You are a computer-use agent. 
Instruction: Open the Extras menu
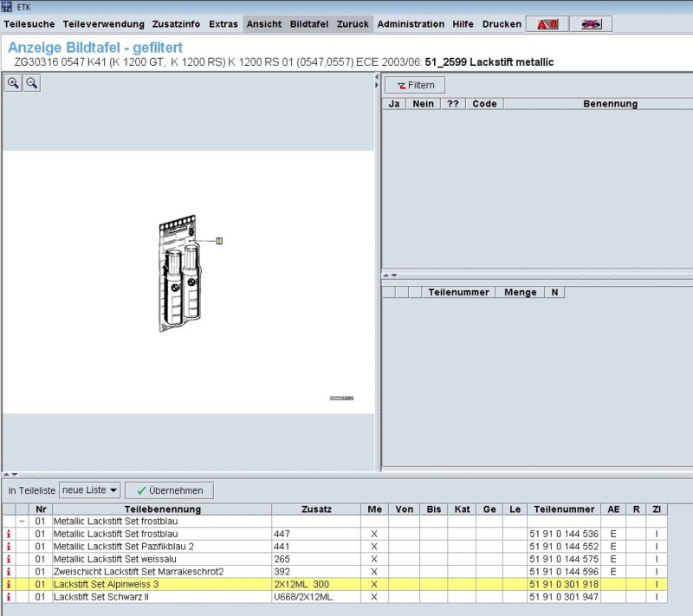(223, 24)
